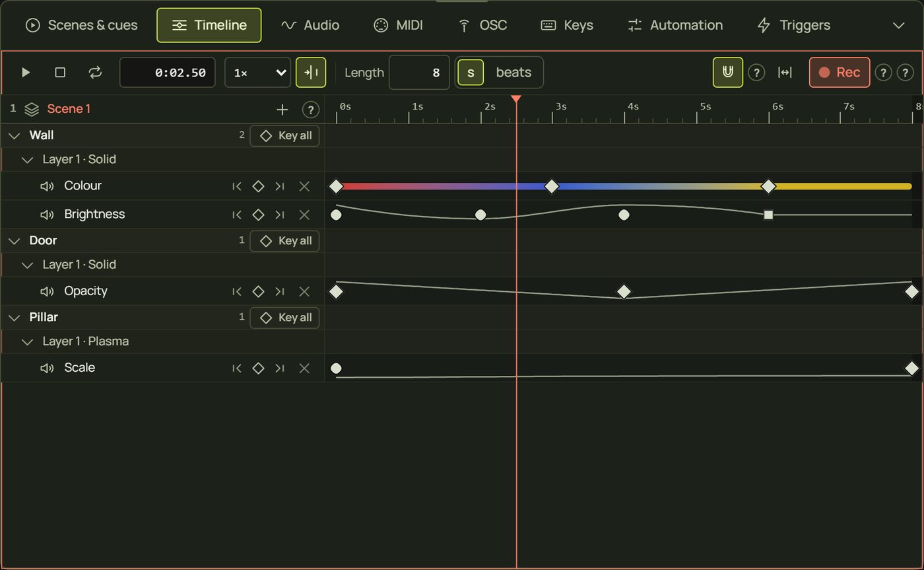Click the fit-to-width zoom icon

[x=785, y=73]
